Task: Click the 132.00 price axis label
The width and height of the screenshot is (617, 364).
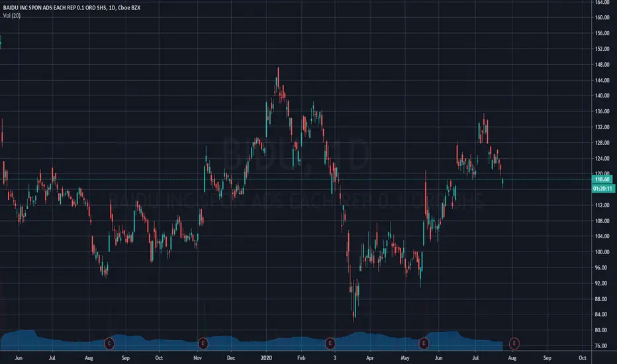Action: pyautogui.click(x=602, y=127)
